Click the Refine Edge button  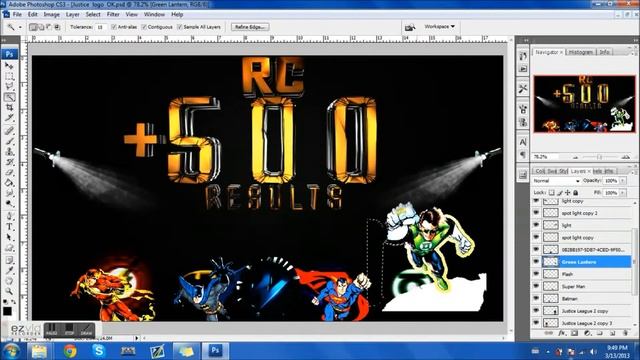[x=250, y=27]
